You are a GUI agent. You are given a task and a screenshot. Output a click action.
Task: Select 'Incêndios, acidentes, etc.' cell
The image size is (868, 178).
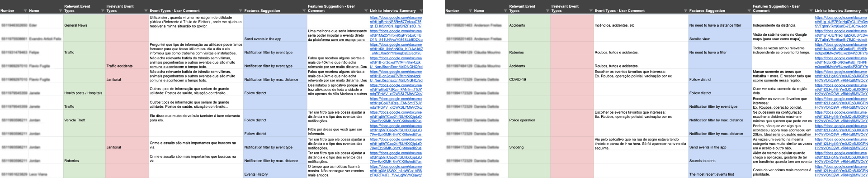pos(641,21)
